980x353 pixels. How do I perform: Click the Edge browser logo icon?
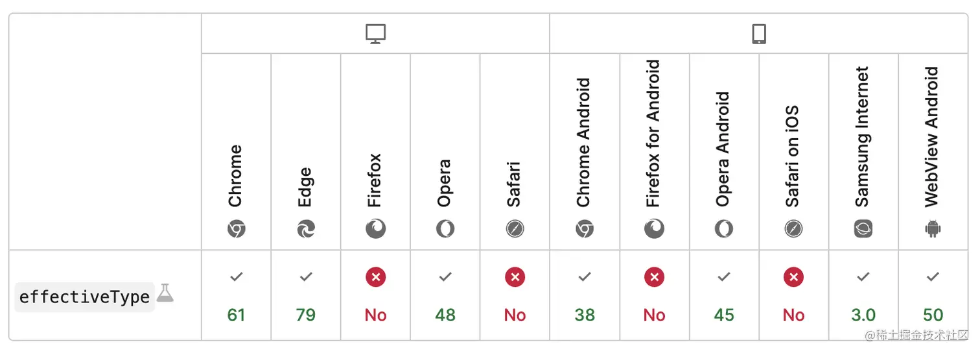tap(306, 228)
